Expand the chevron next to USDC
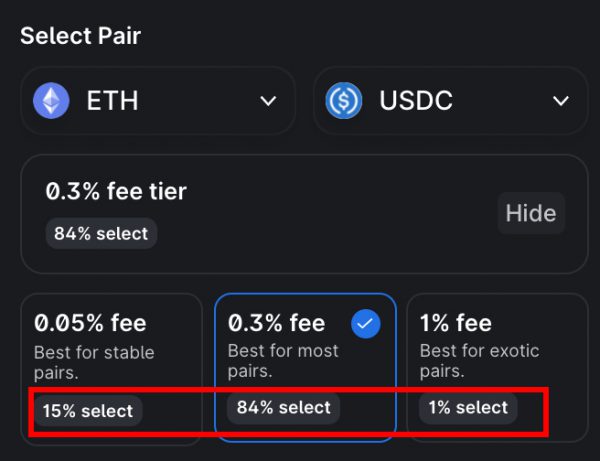This screenshot has height=461, width=600. tap(561, 101)
